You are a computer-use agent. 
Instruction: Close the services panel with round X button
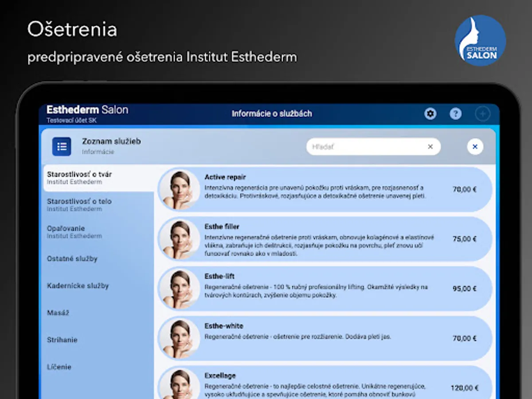475,147
